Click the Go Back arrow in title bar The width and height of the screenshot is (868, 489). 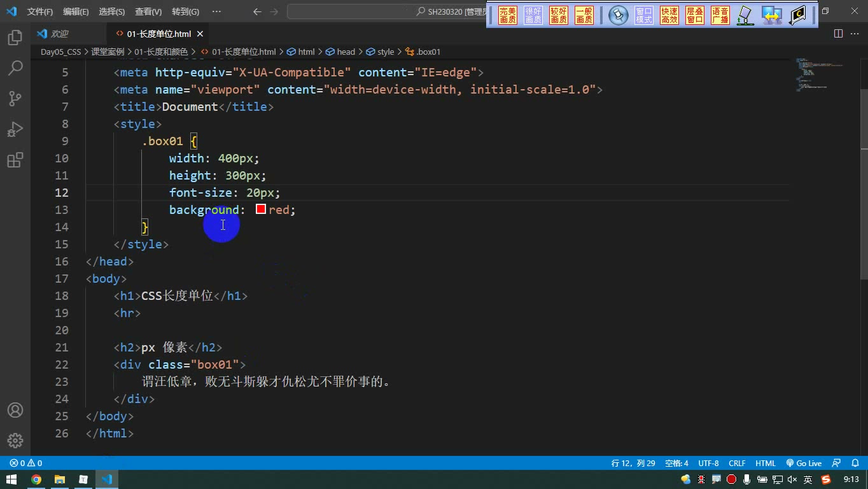256,11
